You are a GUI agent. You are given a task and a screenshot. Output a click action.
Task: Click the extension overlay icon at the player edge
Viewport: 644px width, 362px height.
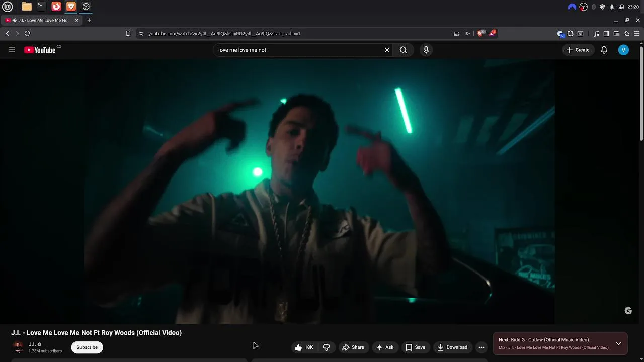[628, 311]
